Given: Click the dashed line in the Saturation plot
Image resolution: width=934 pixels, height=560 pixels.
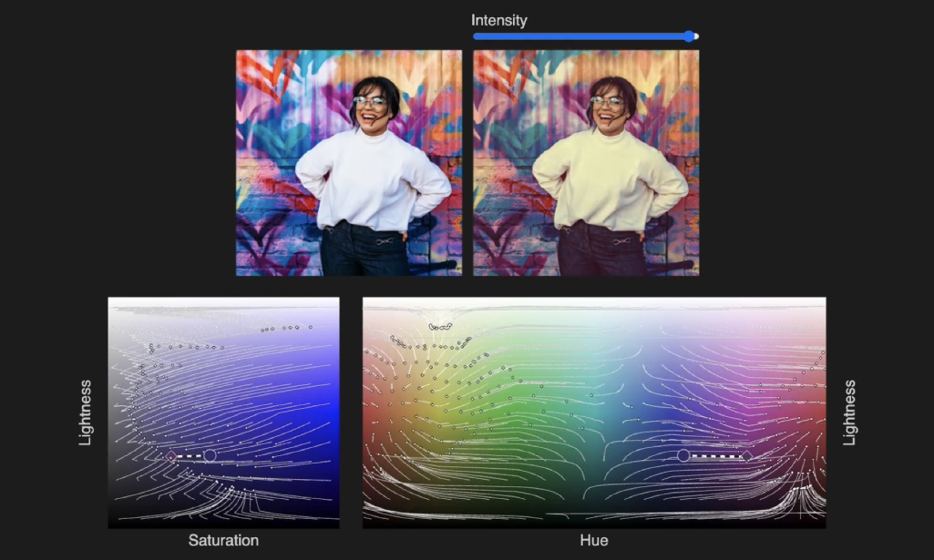Looking at the screenshot, I should coord(190,455).
